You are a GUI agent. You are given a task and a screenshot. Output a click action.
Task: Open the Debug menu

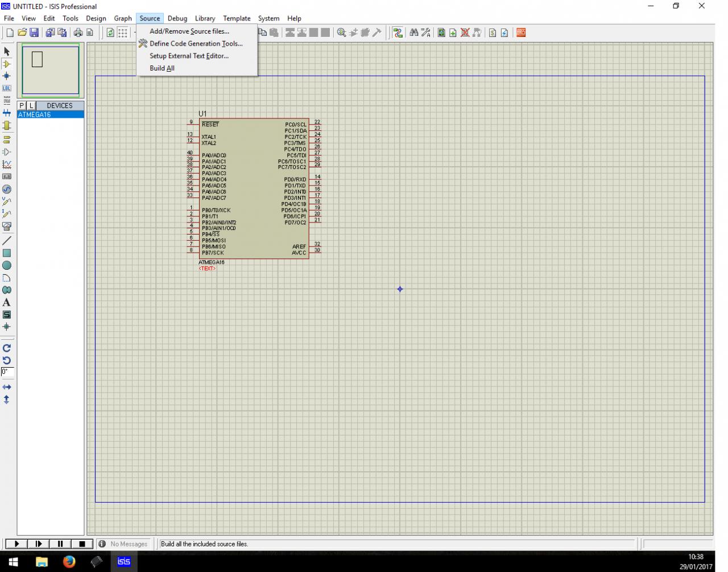click(x=177, y=18)
